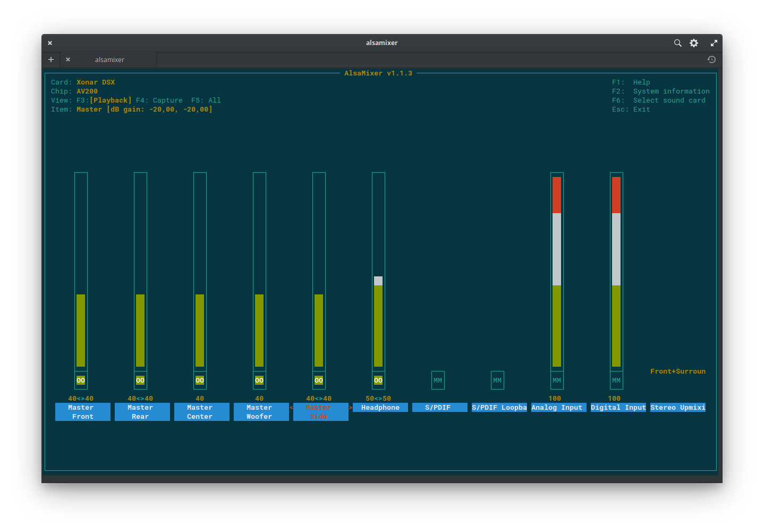The height and width of the screenshot is (532, 764).
Task: Open the tab history clock icon
Action: [711, 60]
